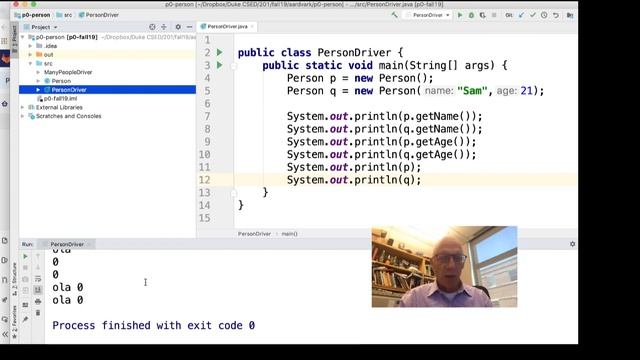Click the run gutter arrow on line 2
Image resolution: width=640 pixels, height=360 pixels.
coord(220,52)
